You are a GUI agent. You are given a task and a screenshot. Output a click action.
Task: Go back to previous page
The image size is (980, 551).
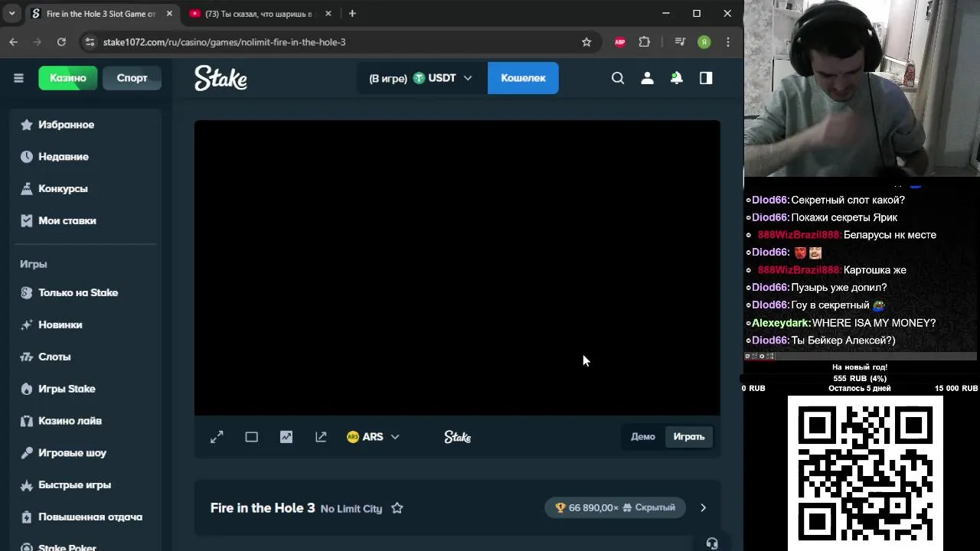click(x=14, y=42)
